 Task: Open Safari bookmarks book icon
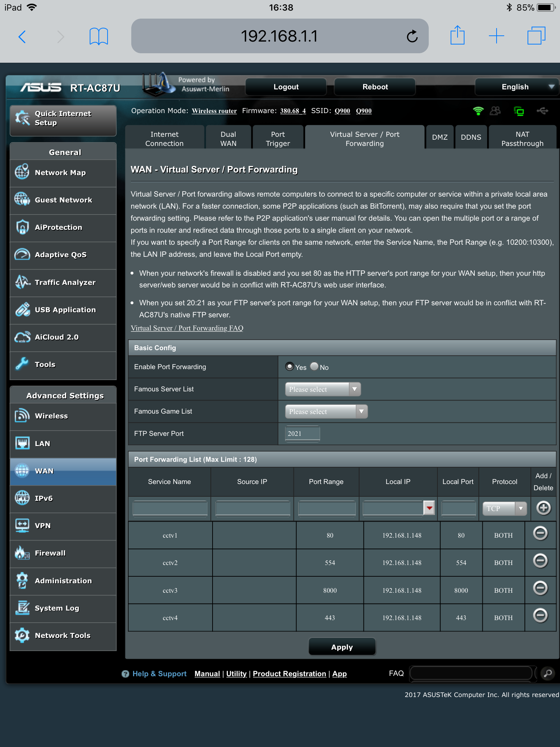98,36
